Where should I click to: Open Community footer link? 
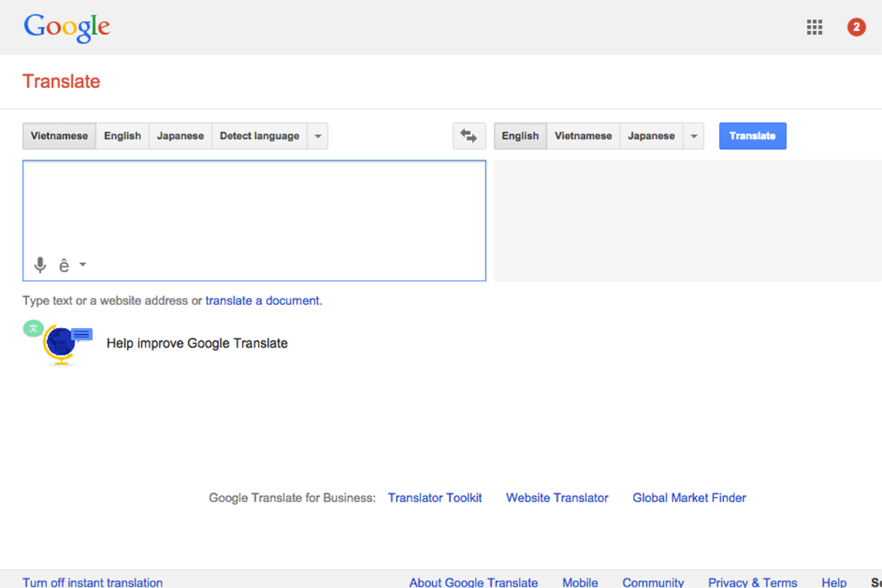[653, 582]
